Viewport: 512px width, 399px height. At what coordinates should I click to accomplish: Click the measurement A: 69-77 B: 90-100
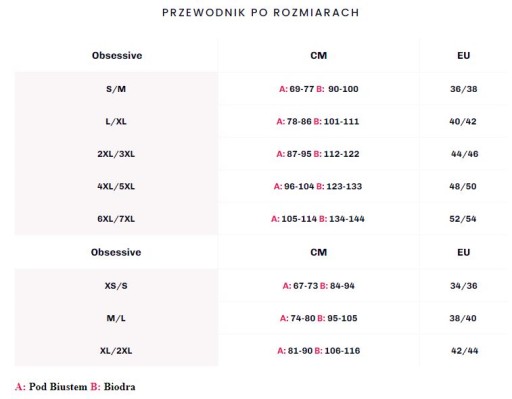[319, 89]
